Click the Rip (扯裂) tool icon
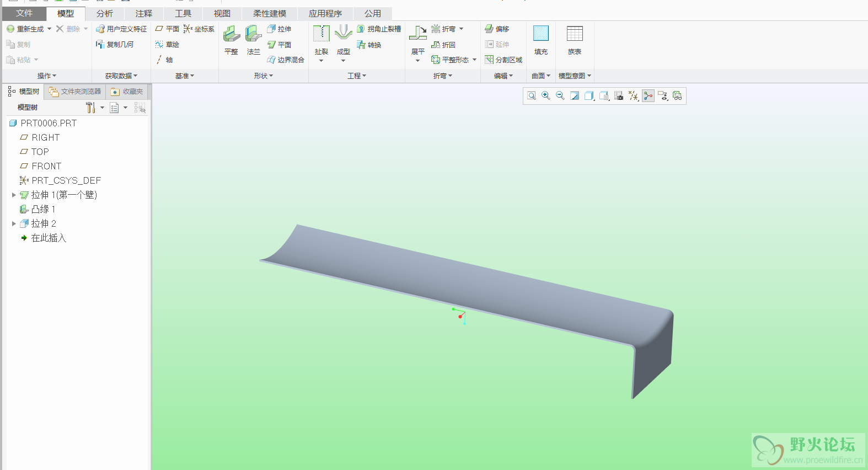Image resolution: width=868 pixels, height=470 pixels. 322,34
